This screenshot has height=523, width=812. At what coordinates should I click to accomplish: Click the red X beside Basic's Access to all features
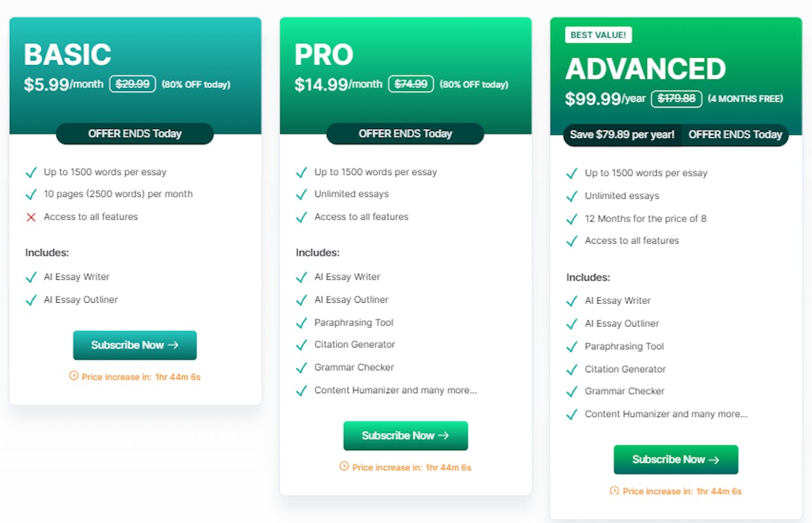31,217
